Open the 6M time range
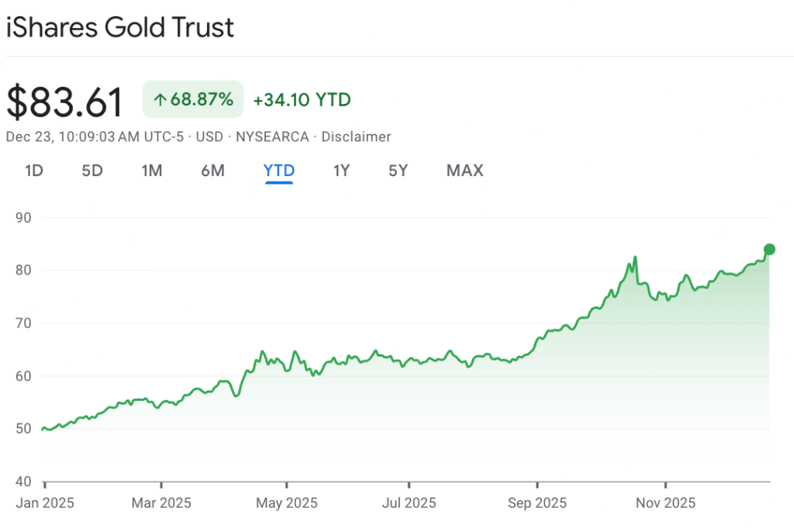 point(212,171)
